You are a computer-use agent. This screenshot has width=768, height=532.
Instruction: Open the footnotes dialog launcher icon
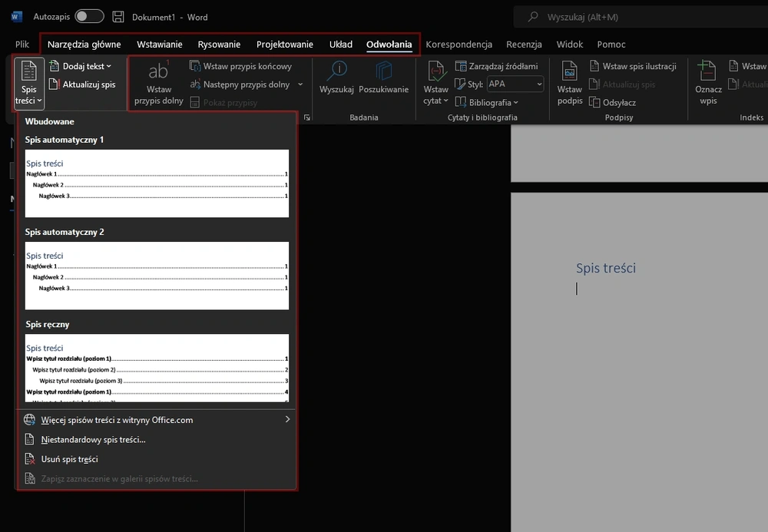point(307,117)
